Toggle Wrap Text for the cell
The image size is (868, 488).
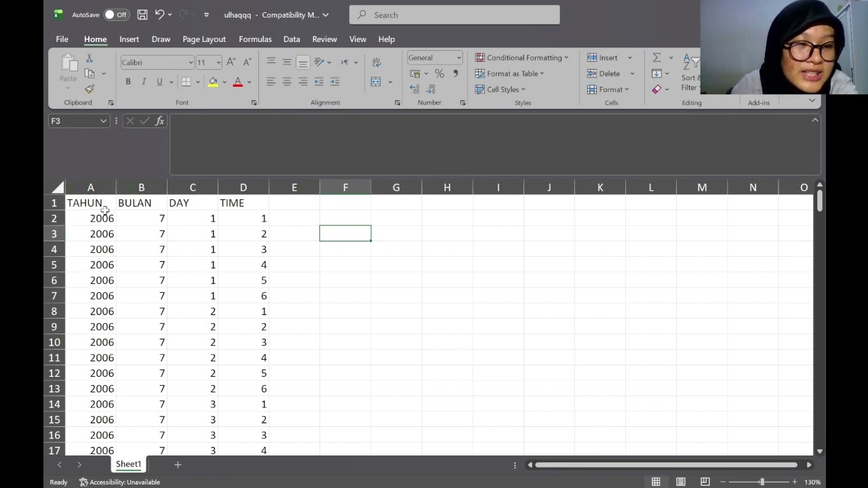(x=376, y=62)
